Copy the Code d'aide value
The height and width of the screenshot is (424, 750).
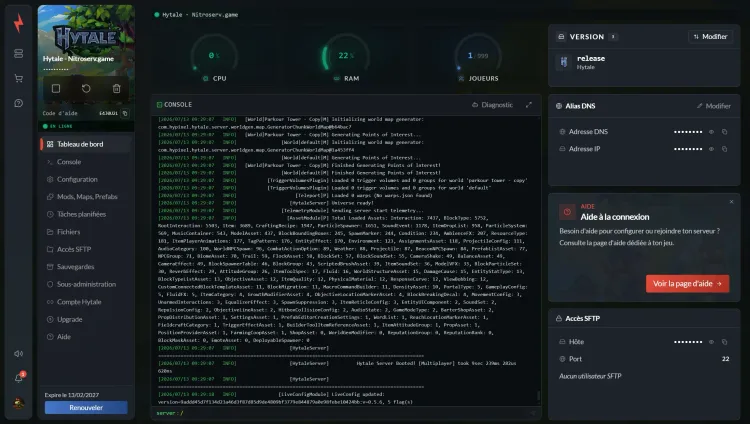(125, 113)
